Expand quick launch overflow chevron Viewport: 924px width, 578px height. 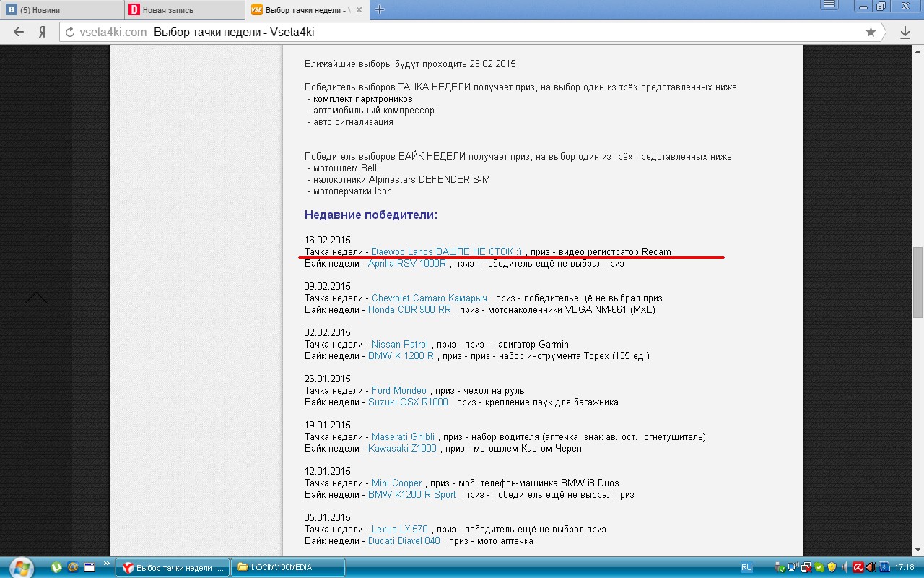[107, 563]
